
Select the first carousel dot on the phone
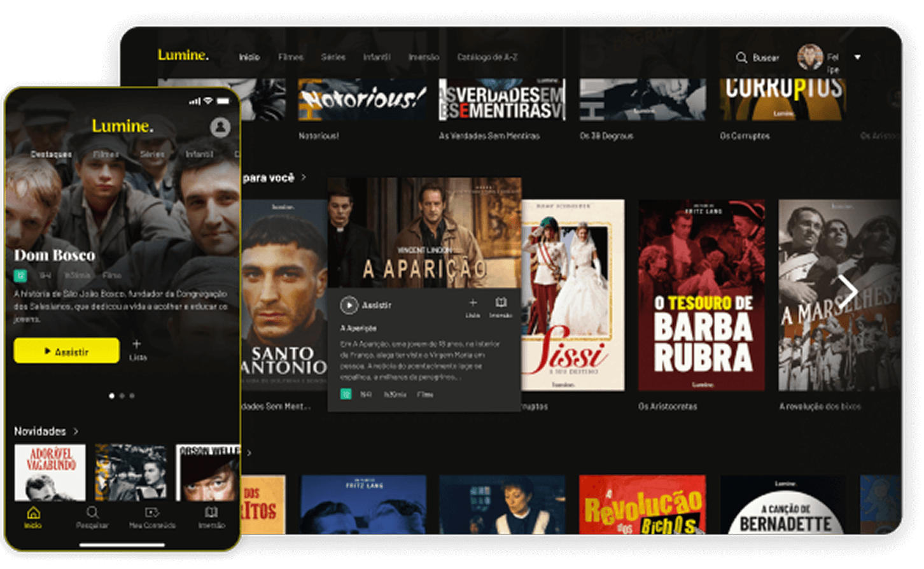[112, 396]
